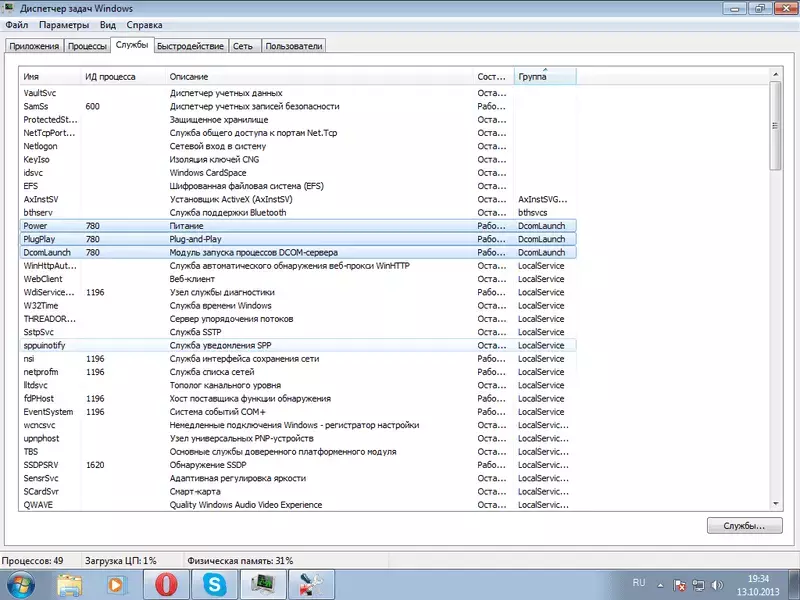Select the WinHttpAut... service

(298, 265)
